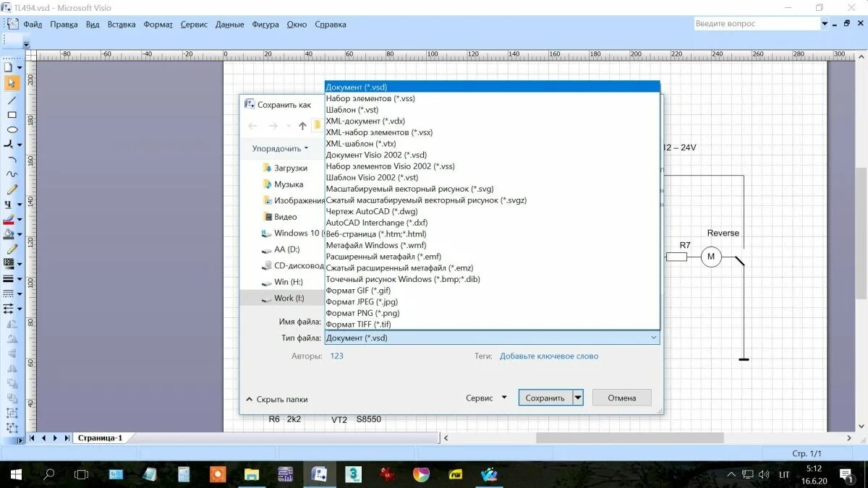Select AA (D:) drive
This screenshot has width=868, height=488.
[286, 249]
